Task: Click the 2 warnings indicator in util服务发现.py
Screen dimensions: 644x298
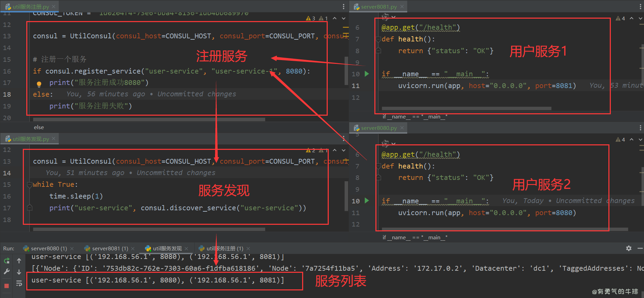Action: click(x=310, y=150)
